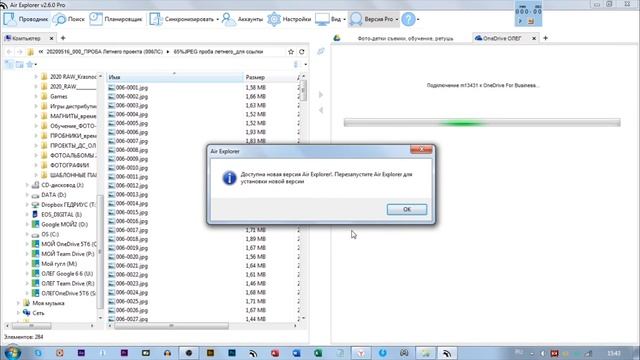
Task: Close the Air Explorer update dialog
Action: point(421,149)
